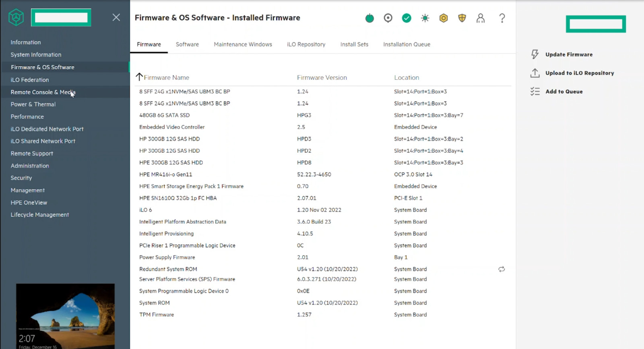Click the green checkmark health icon
The width and height of the screenshot is (644, 349).
coord(407,18)
